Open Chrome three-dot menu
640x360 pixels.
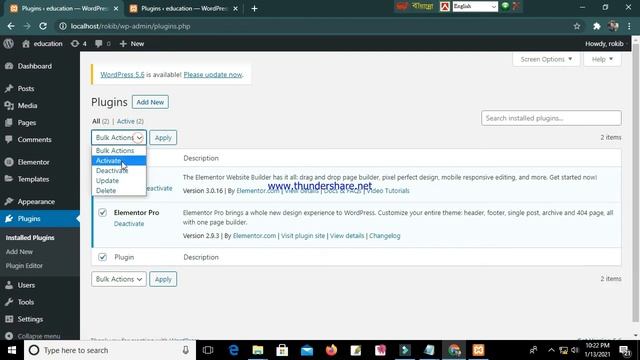coord(629,26)
